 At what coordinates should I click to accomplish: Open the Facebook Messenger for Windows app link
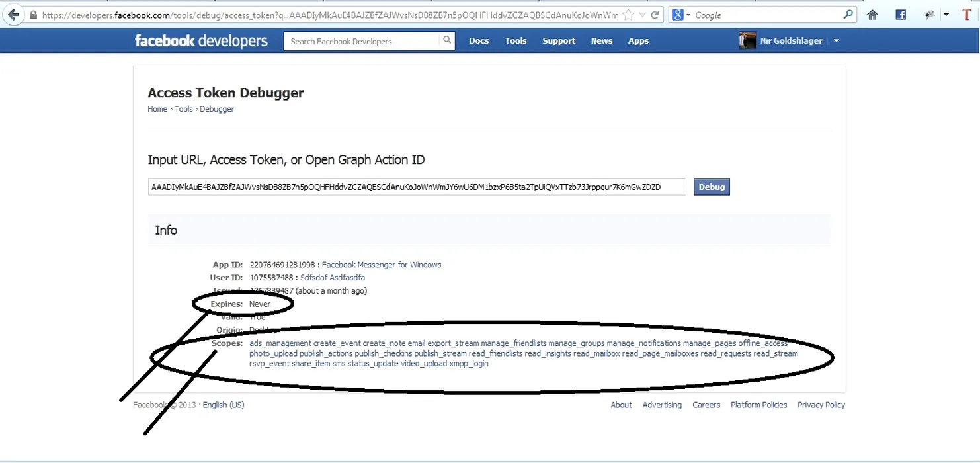point(382,265)
